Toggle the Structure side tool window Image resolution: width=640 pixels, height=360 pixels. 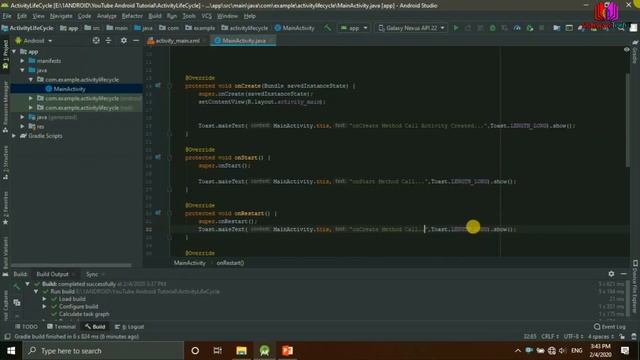[x=5, y=162]
